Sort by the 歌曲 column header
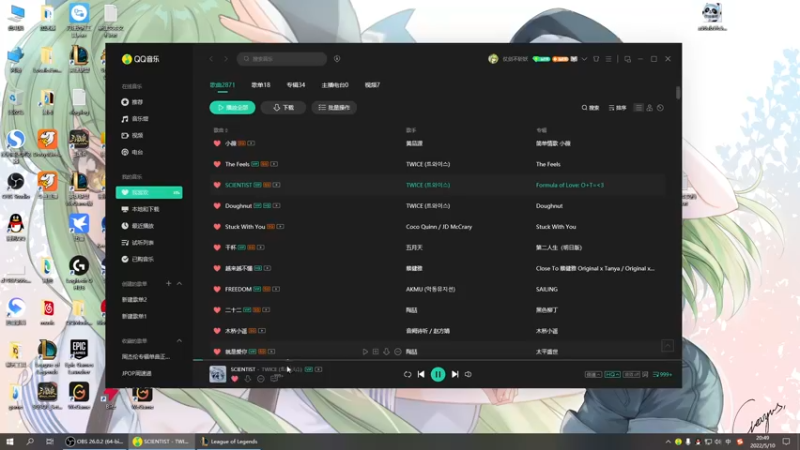The height and width of the screenshot is (450, 800). click(x=220, y=131)
